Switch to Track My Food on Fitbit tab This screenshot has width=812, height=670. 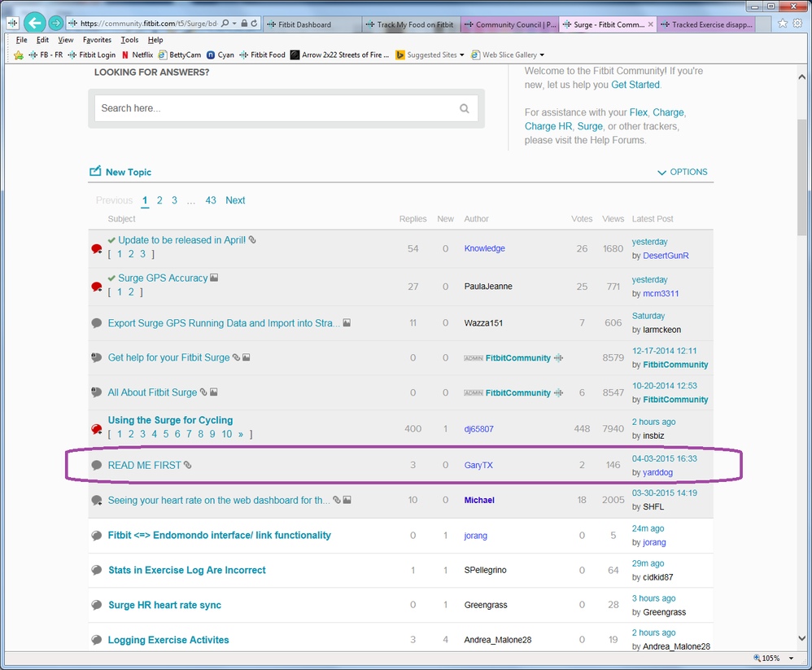[x=411, y=24]
